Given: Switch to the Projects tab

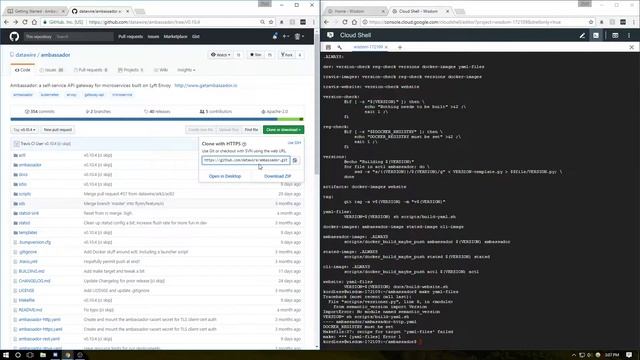Looking at the screenshot, I should pyautogui.click(x=131, y=70).
